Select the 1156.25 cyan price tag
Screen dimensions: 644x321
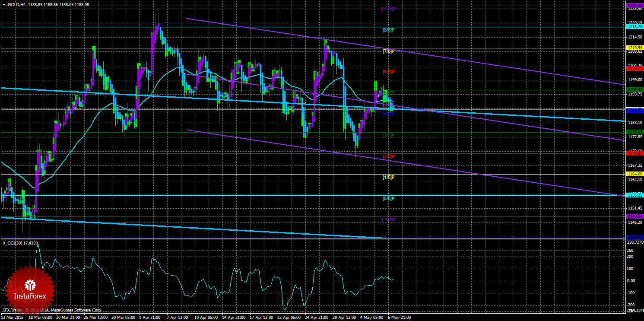click(635, 195)
